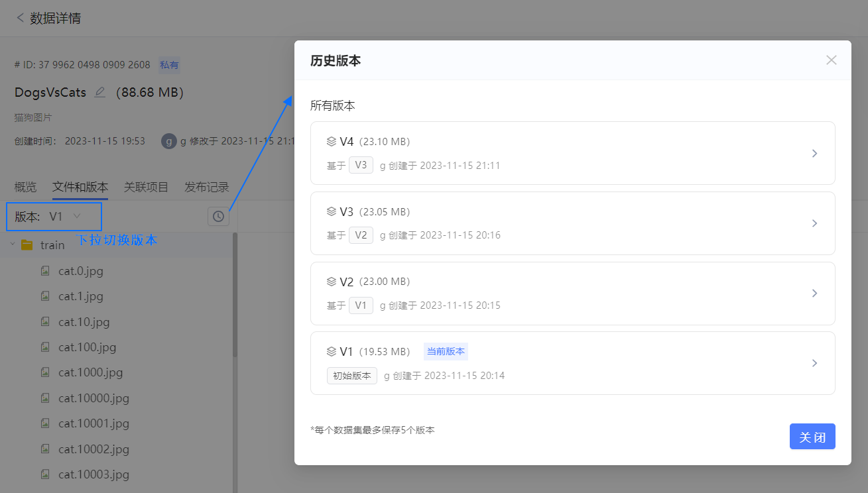Open version history clock icon
This screenshot has height=493, width=868.
(x=218, y=217)
